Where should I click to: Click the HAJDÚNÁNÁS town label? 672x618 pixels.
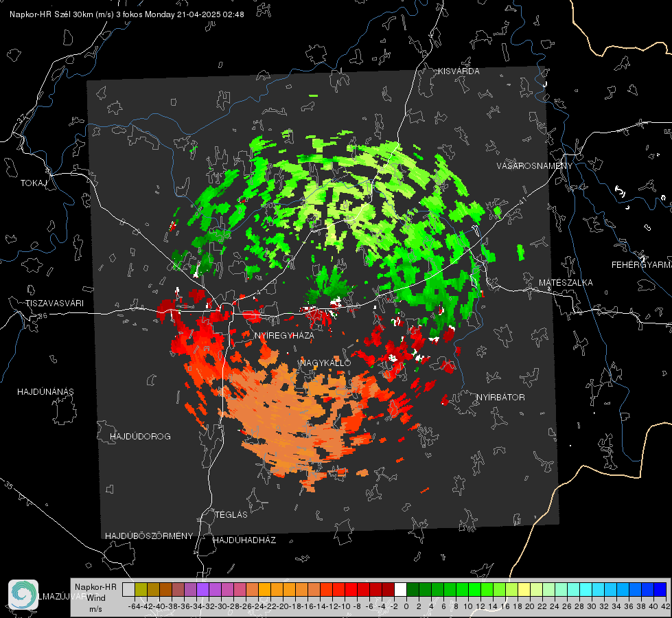pos(45,392)
